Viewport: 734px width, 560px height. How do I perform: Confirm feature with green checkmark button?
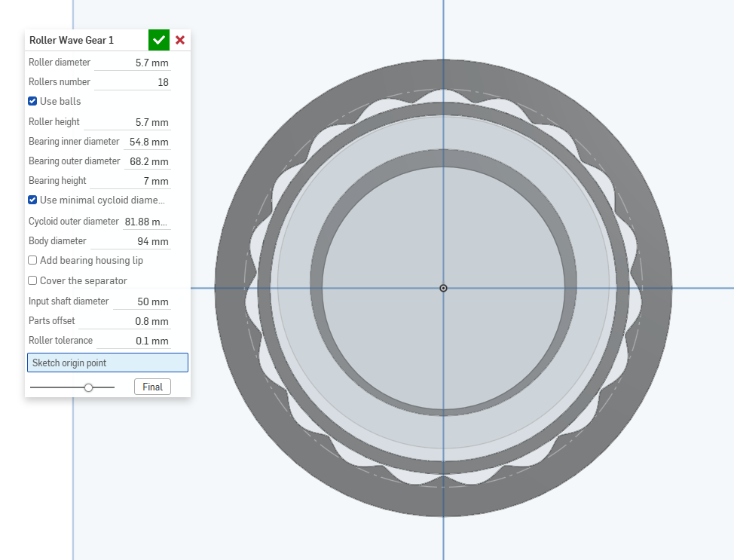tap(159, 40)
